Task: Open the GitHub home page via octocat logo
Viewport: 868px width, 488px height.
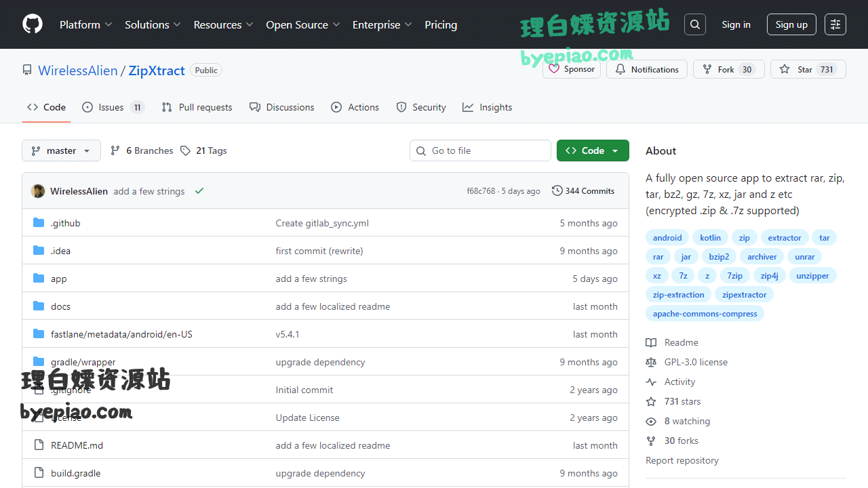Action: pyautogui.click(x=32, y=24)
